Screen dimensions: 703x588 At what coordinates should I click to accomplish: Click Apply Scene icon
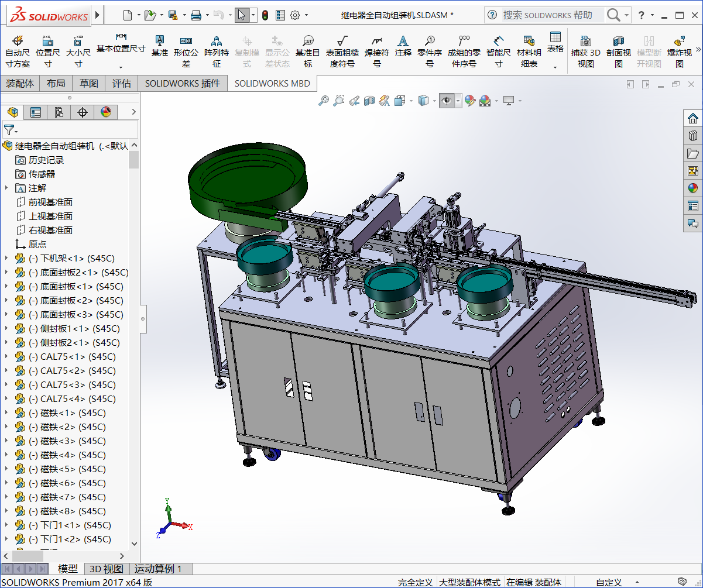tap(485, 101)
